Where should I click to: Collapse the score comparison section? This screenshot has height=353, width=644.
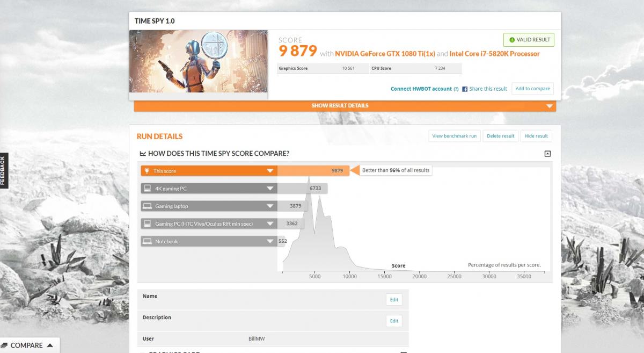pos(547,154)
